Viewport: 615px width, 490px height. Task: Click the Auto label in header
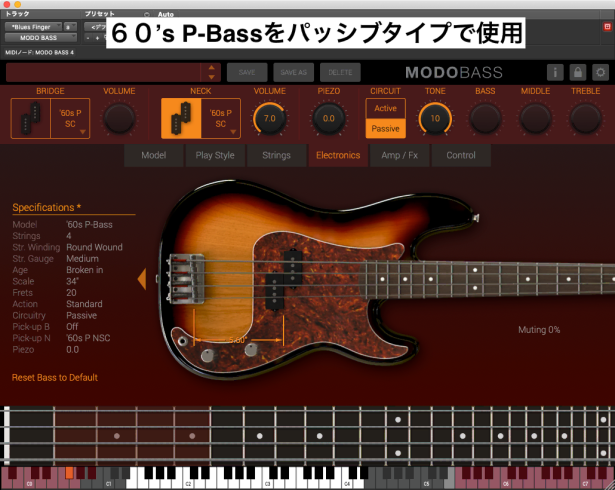click(x=166, y=14)
